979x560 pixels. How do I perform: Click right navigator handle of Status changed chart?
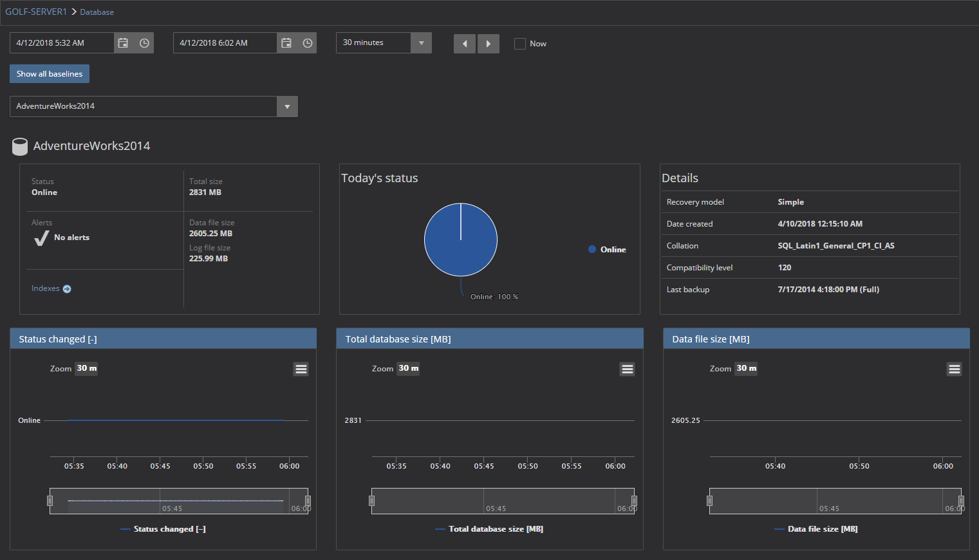[308, 501]
